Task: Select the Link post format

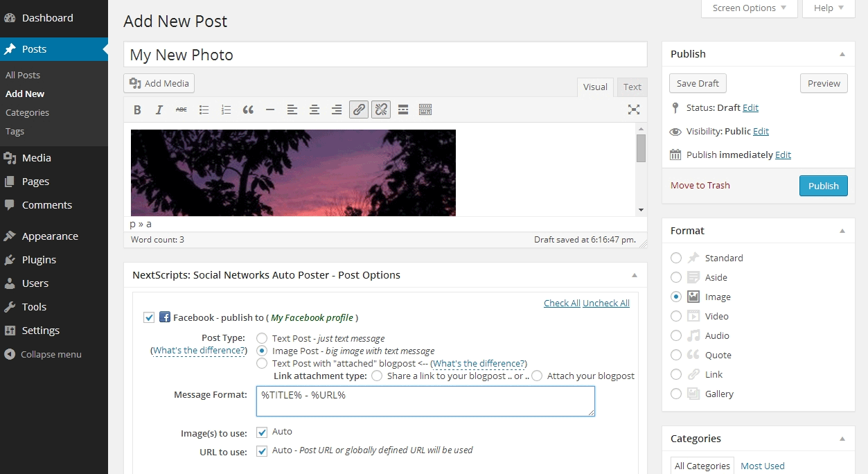Action: tap(676, 374)
